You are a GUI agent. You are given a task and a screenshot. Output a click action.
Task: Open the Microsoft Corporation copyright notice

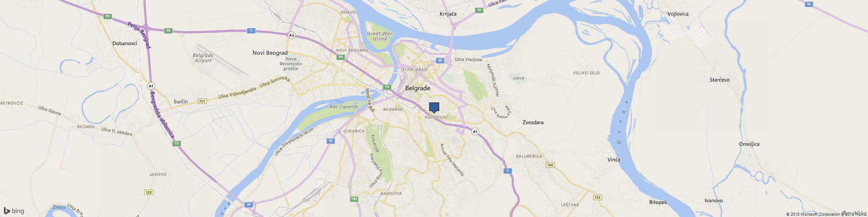(813, 214)
